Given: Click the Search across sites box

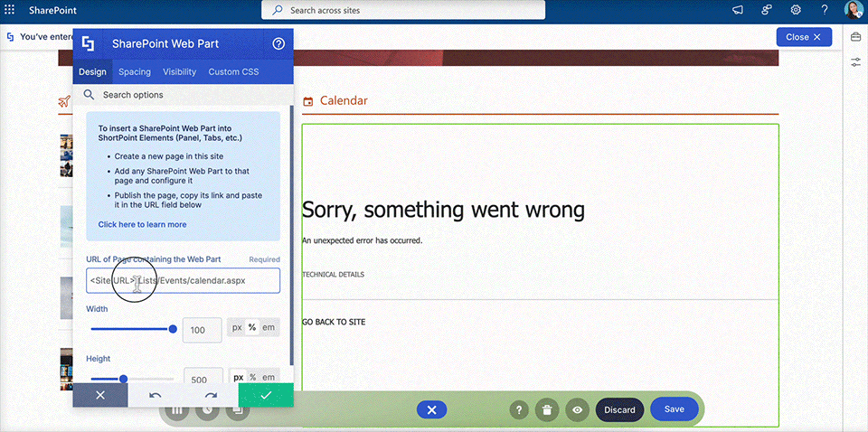Looking at the screenshot, I should [x=403, y=10].
